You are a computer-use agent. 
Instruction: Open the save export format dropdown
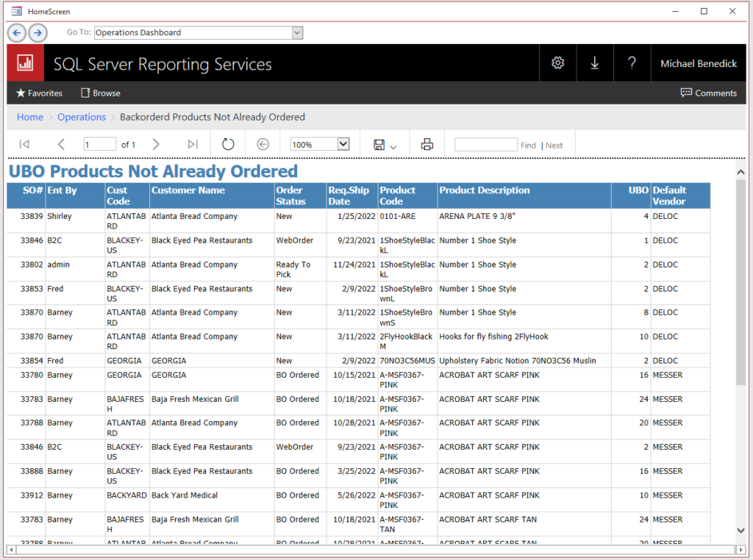coord(385,146)
